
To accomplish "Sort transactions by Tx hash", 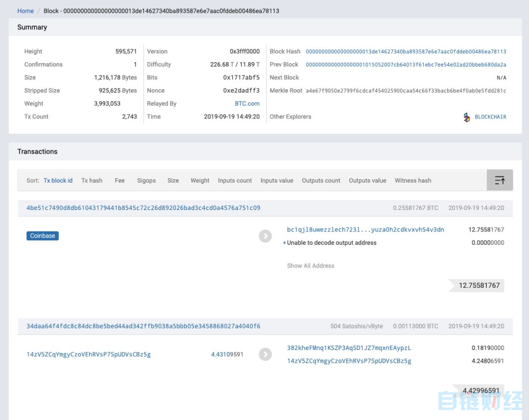I will (x=92, y=180).
